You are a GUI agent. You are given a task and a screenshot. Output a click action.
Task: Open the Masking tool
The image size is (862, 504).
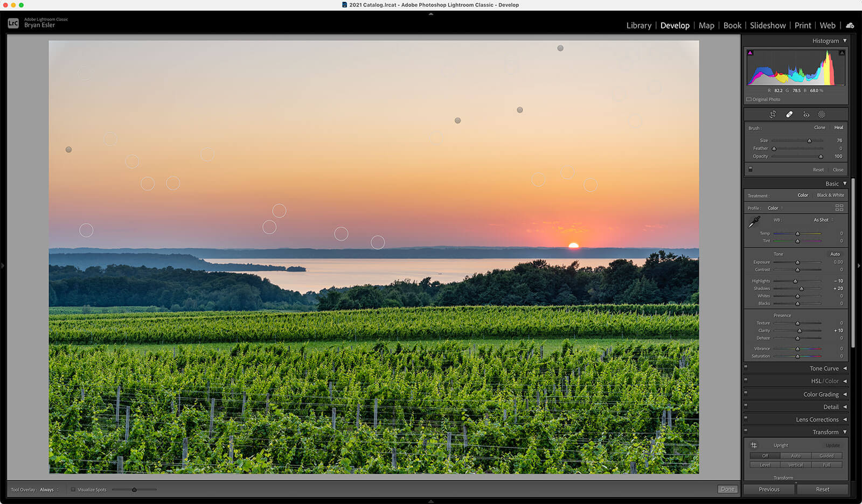[x=822, y=114]
